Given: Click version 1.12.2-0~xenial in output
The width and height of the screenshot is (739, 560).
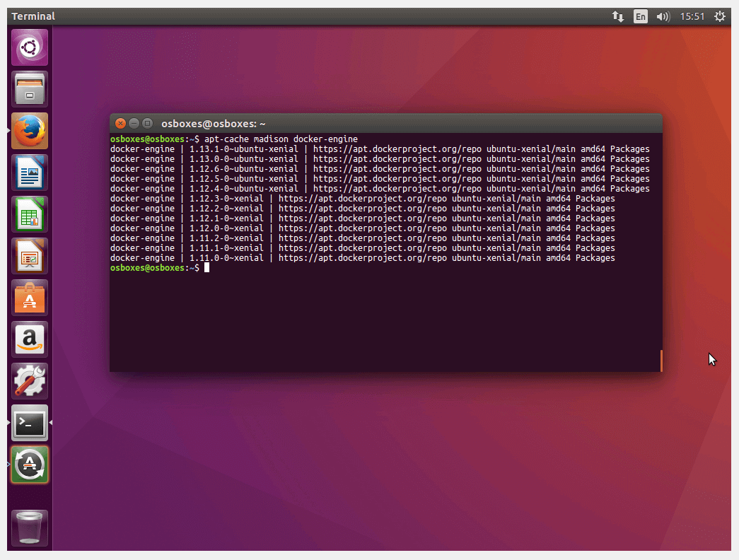Looking at the screenshot, I should (226, 209).
